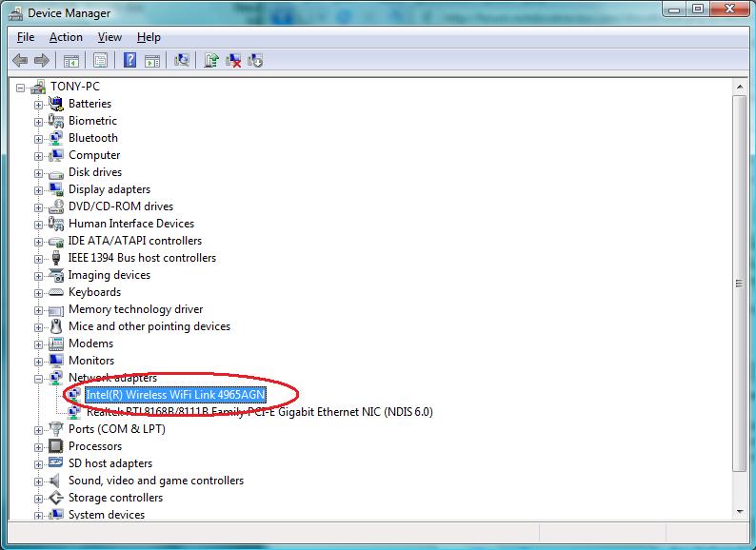Select the Processors label
This screenshot has width=756, height=550.
coord(95,446)
